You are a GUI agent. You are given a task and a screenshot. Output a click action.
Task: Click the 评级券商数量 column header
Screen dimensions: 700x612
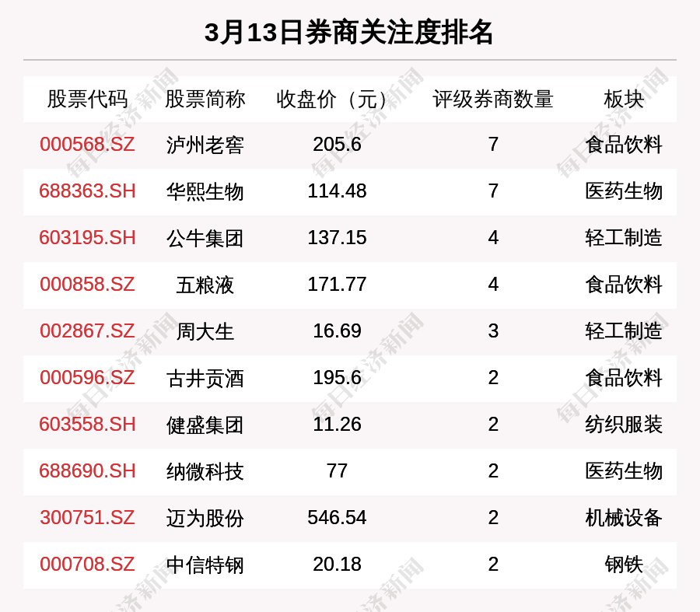coord(493,99)
